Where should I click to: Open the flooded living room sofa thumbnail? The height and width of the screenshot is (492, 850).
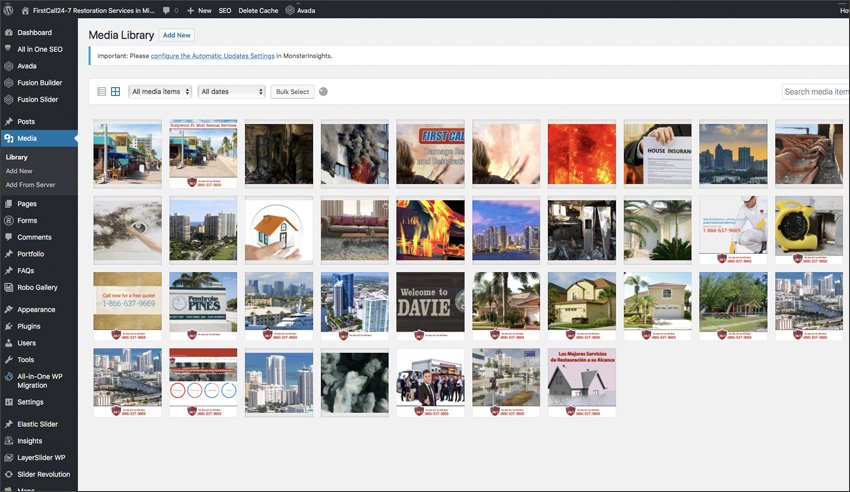pyautogui.click(x=355, y=230)
